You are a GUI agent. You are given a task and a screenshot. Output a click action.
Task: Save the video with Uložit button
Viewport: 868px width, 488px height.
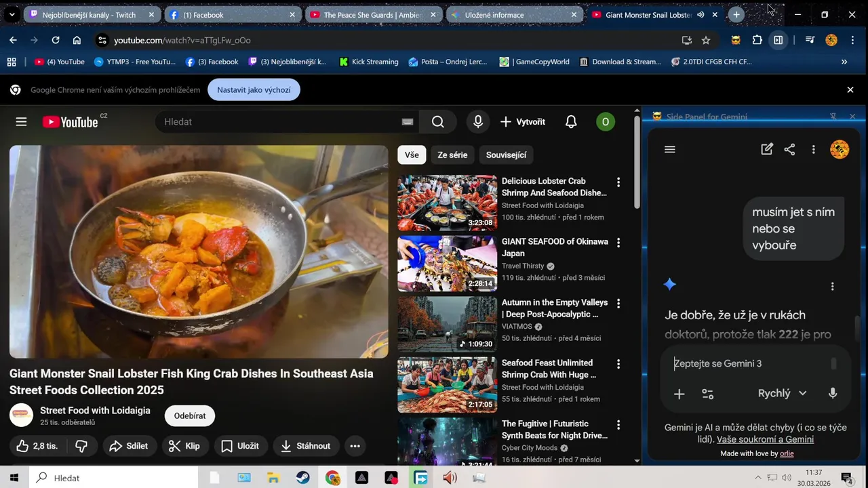tap(241, 446)
